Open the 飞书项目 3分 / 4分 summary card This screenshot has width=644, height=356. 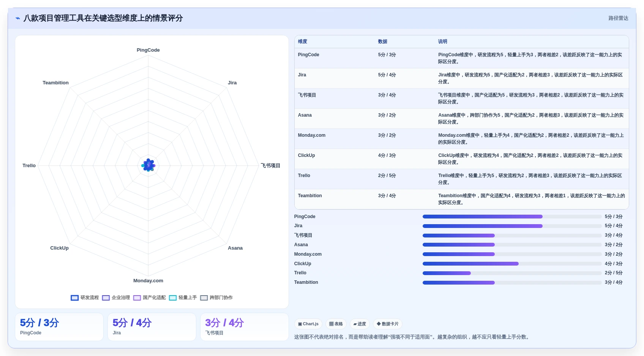point(245,327)
